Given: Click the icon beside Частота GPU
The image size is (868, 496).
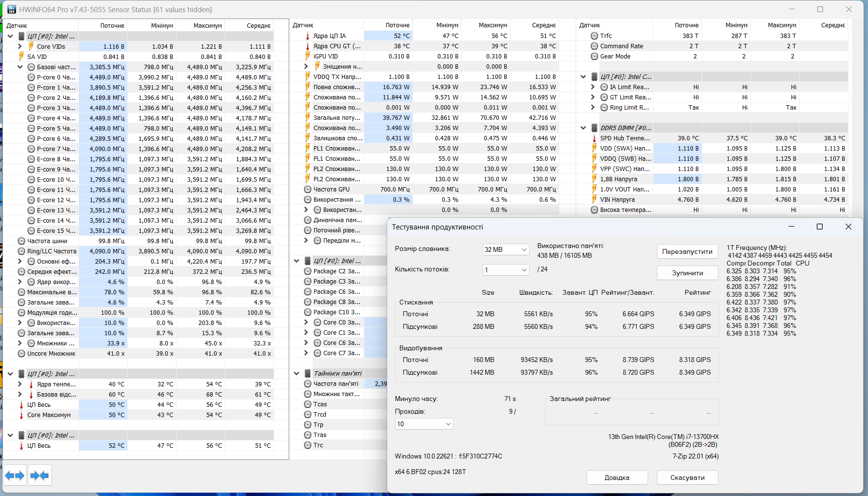Looking at the screenshot, I should click(308, 189).
